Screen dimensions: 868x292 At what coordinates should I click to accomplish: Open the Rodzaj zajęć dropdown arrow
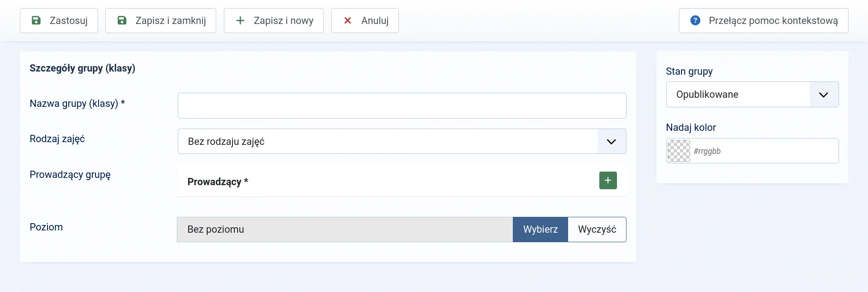612,141
